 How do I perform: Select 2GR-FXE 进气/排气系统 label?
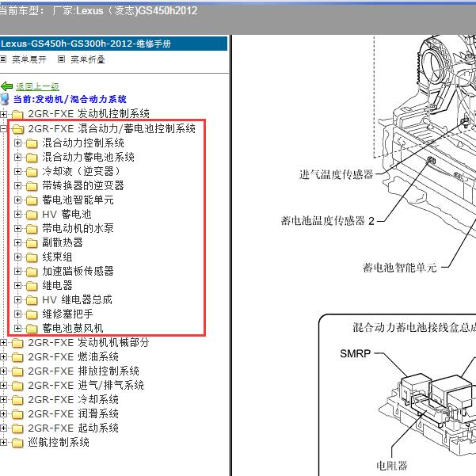86,385
